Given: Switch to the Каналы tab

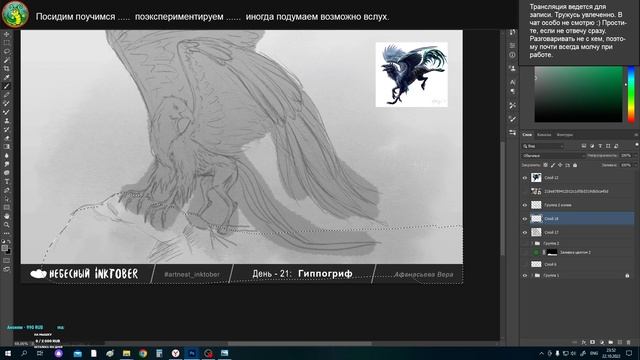Looking at the screenshot, I should (544, 135).
